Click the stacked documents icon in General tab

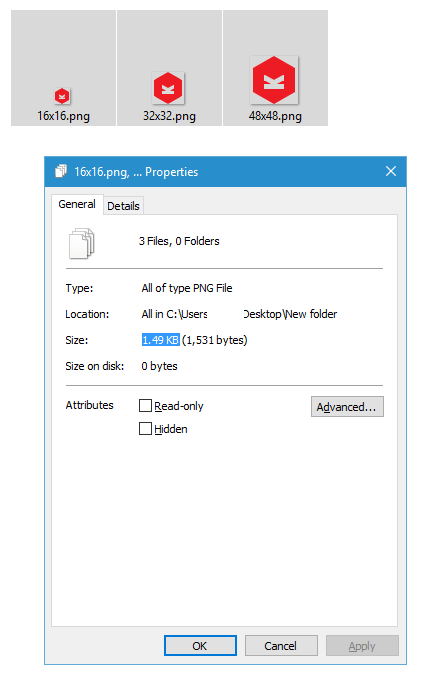[82, 243]
